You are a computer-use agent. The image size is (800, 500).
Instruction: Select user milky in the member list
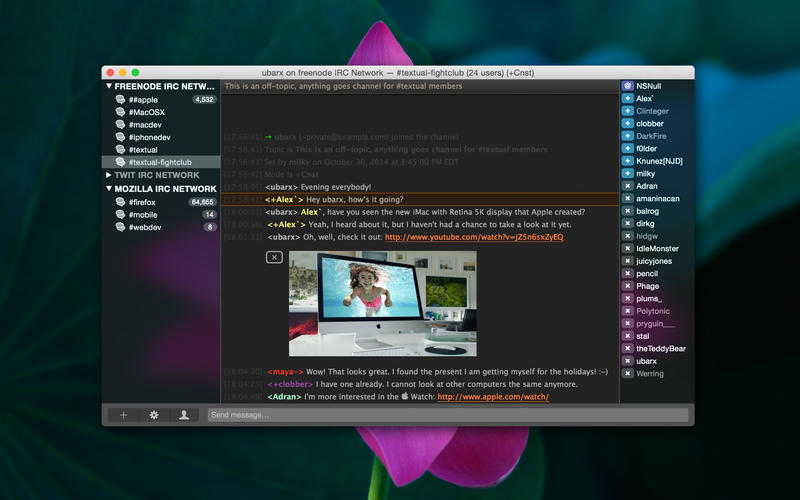click(x=646, y=173)
